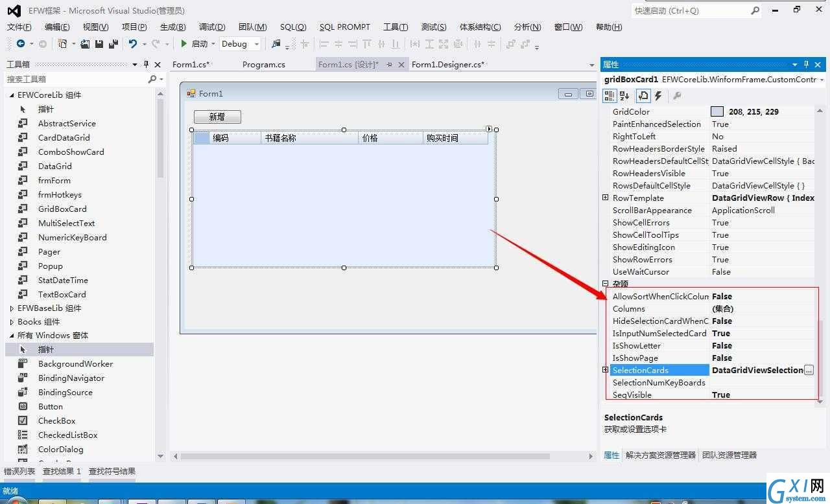The width and height of the screenshot is (830, 504).
Task: Click the 快速启动 quick launch search icon
Action: coord(755,10)
